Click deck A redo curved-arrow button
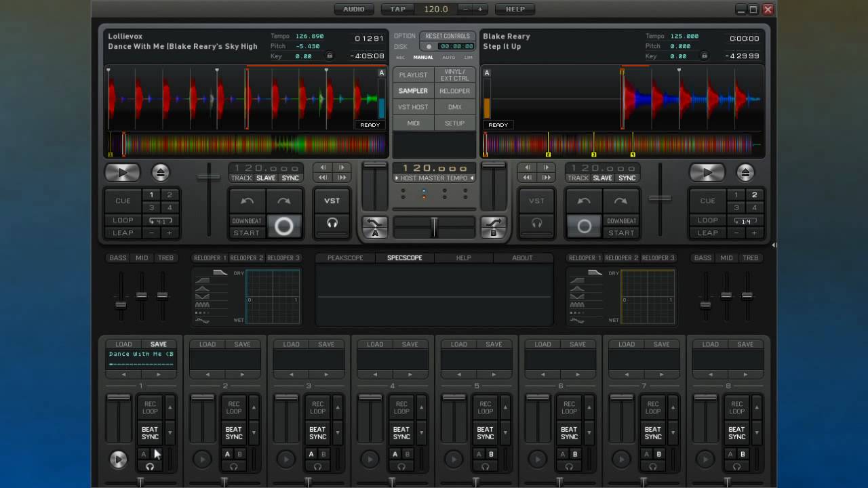Image resolution: width=868 pixels, height=488 pixels. (x=283, y=201)
